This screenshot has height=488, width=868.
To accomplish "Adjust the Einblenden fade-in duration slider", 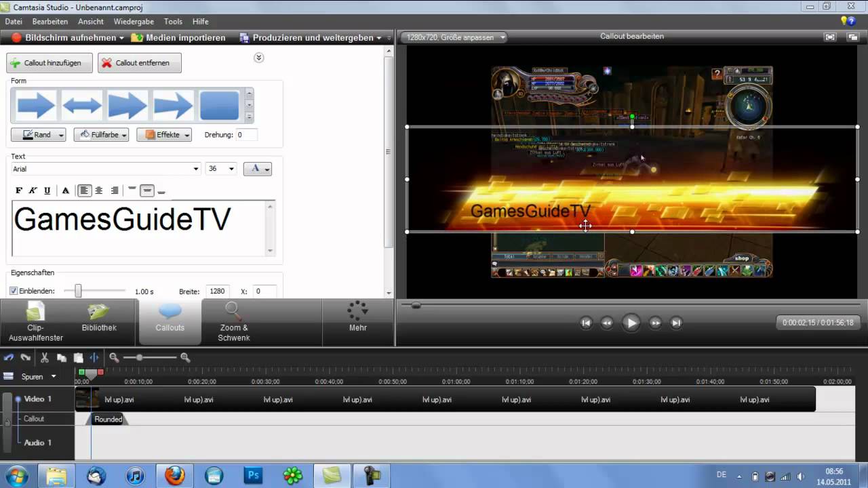I will (x=78, y=291).
